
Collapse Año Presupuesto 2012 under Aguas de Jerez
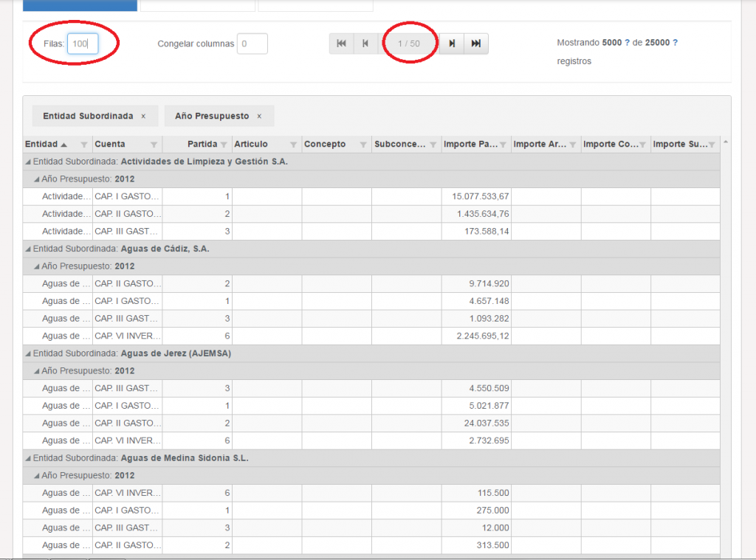point(37,371)
